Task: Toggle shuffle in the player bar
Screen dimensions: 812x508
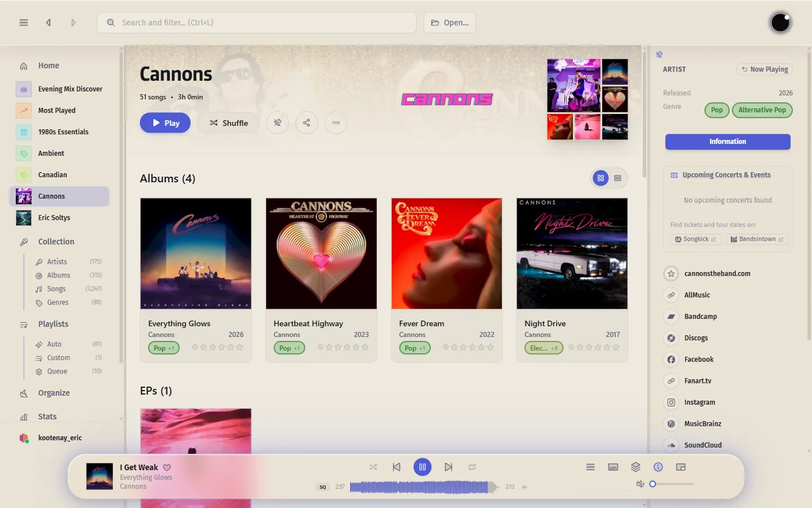Action: [373, 467]
